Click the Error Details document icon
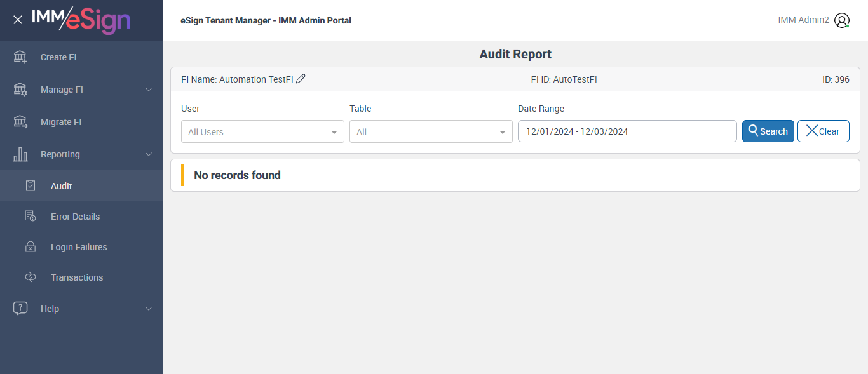 coord(30,217)
